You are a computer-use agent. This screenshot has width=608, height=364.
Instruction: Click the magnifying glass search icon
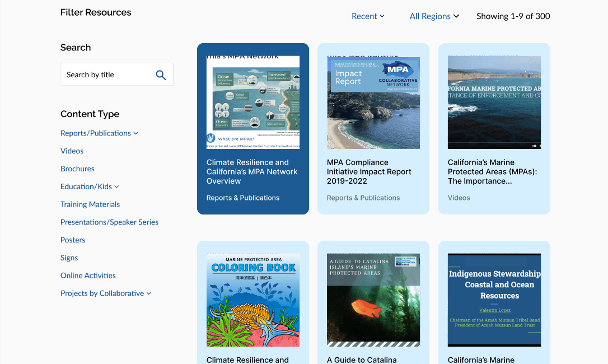tap(161, 75)
